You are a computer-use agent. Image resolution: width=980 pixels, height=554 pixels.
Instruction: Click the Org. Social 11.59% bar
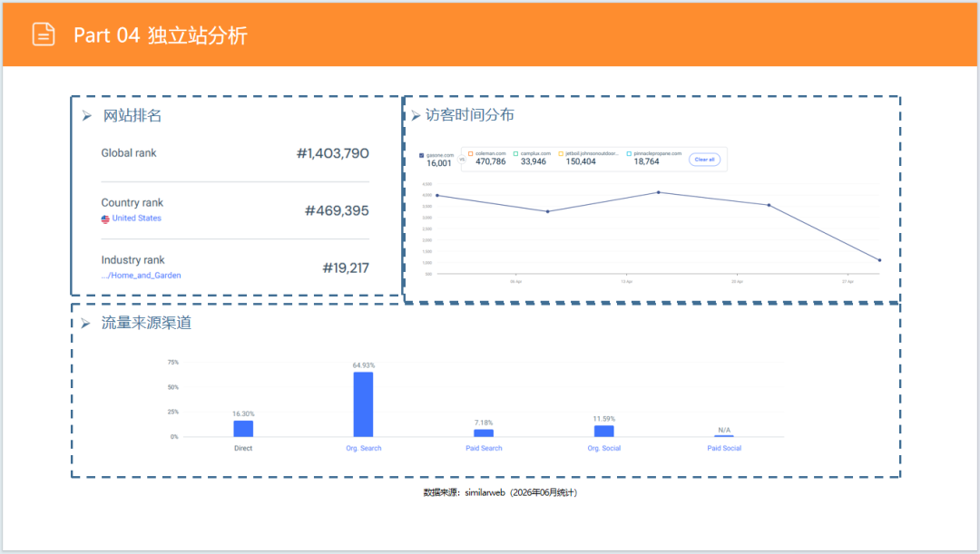coord(603,431)
